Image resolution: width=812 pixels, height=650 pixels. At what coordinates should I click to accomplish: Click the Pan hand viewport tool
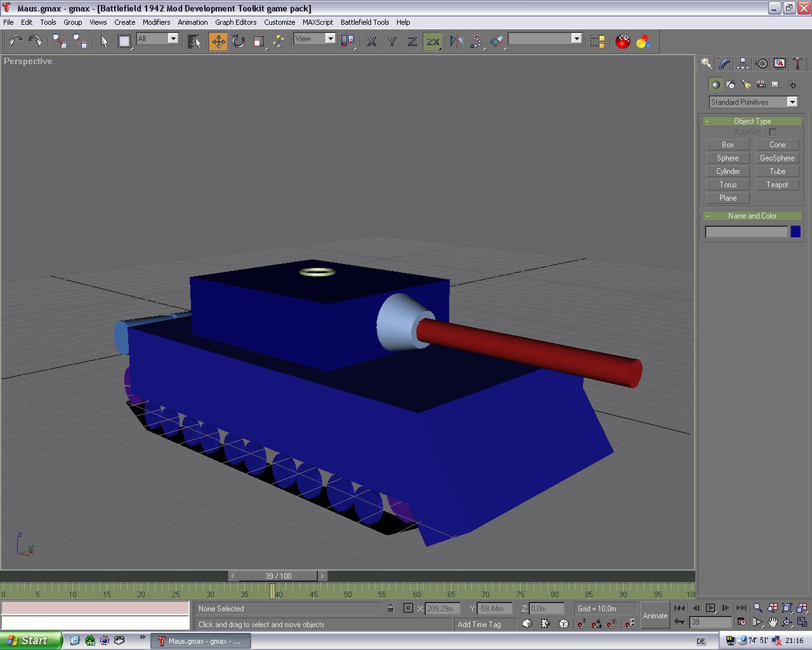point(772,622)
